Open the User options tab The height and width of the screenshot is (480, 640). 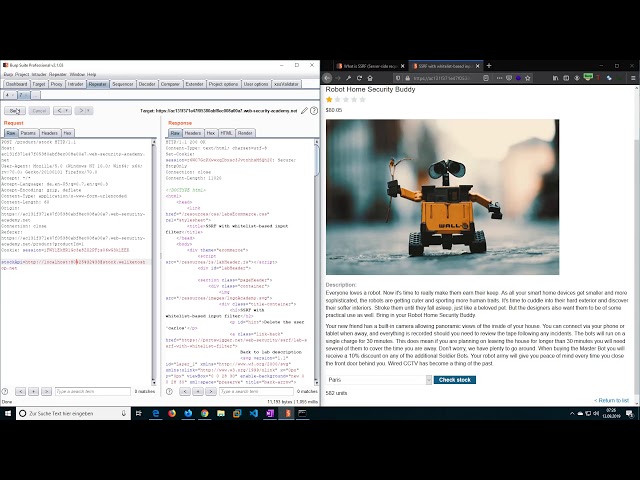(256, 84)
